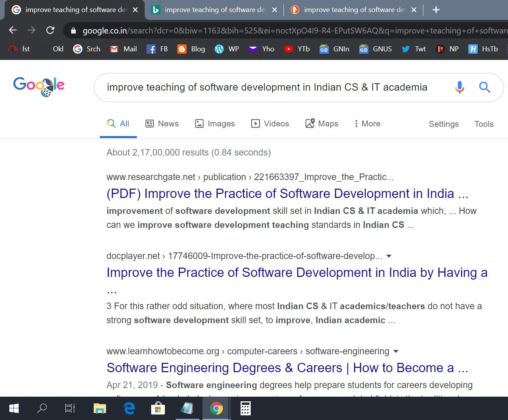Open the More search filters menu
This screenshot has width=508, height=420.
click(x=367, y=124)
